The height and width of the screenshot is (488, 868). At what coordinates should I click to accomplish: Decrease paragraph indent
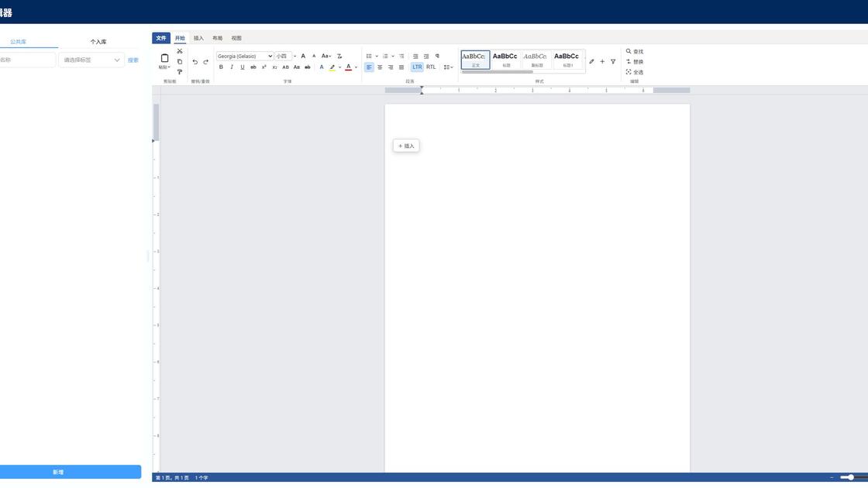point(415,56)
